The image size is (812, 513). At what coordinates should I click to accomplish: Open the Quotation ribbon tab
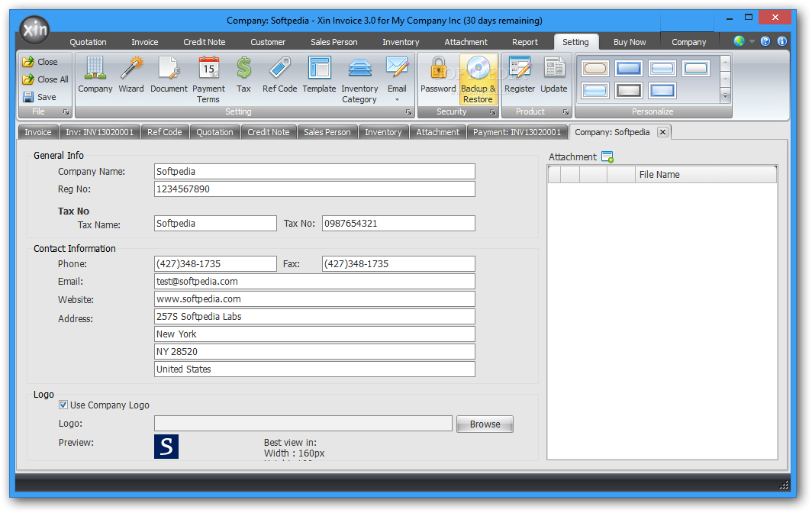pyautogui.click(x=88, y=42)
